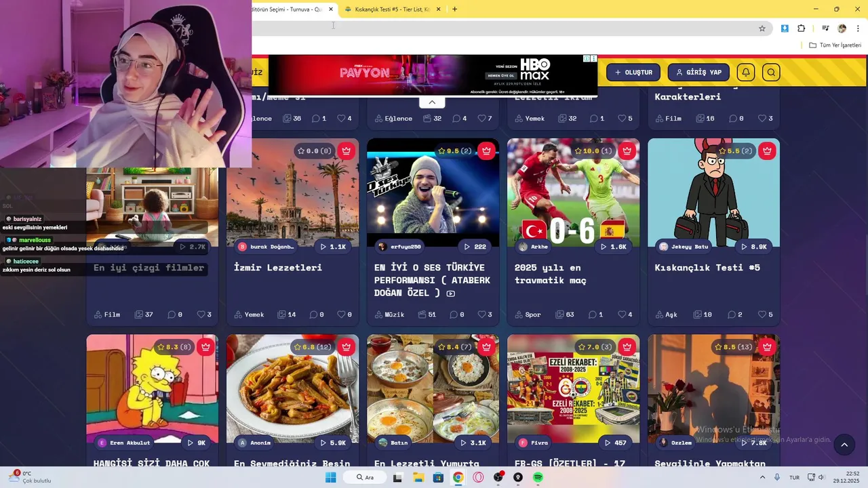Open the İzmir clock tower thumbnail
This screenshot has height=488, width=868.
[x=292, y=193]
